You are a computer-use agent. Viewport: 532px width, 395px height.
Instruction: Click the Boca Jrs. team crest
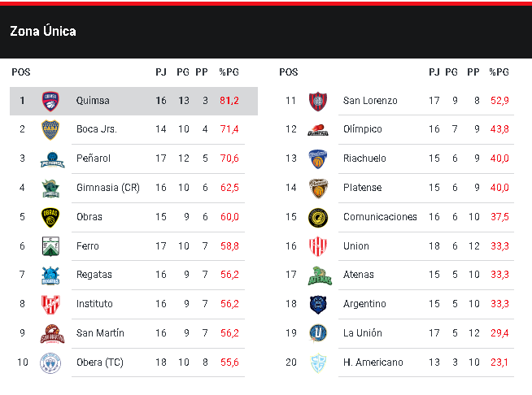[51, 129]
